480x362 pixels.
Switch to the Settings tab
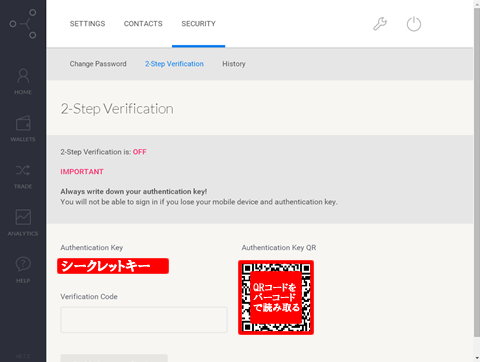(87, 24)
